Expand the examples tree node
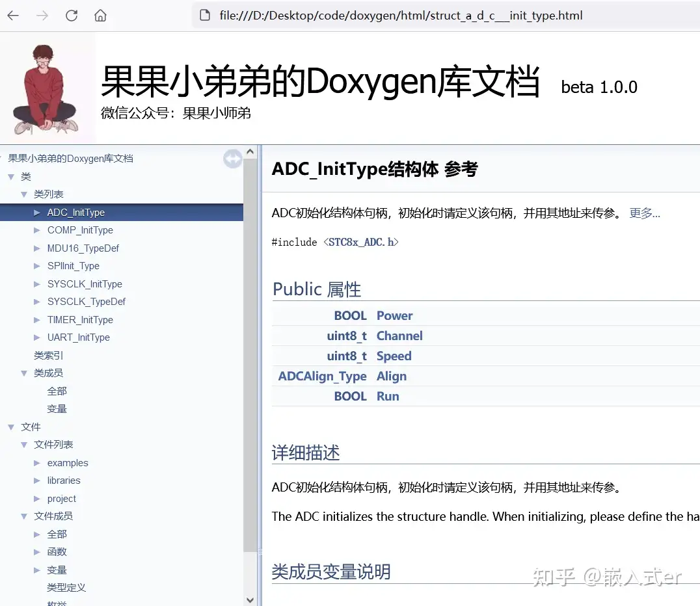 (x=37, y=462)
